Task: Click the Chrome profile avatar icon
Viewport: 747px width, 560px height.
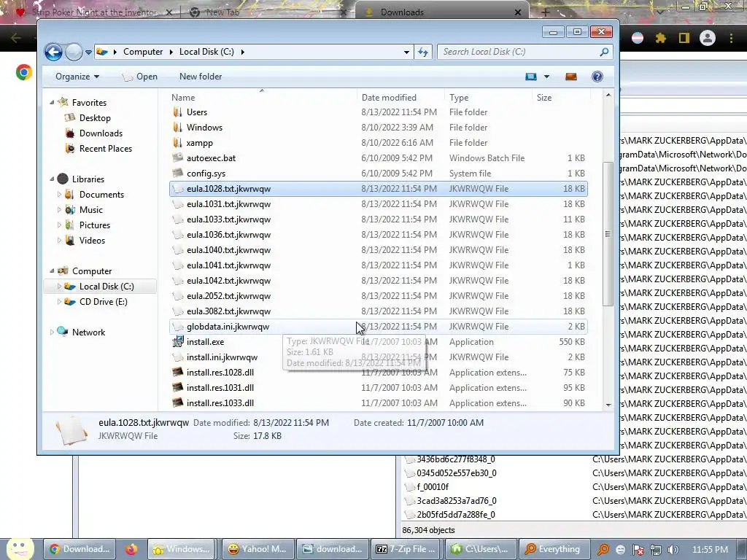Action: coord(708,38)
